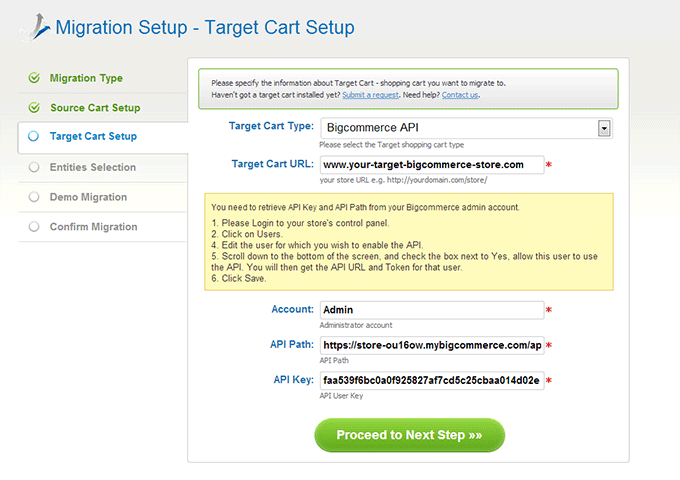This screenshot has height=480, width=680.
Task: Click instruction '1. Please Login to your store's control panel.'
Action: coord(300,223)
